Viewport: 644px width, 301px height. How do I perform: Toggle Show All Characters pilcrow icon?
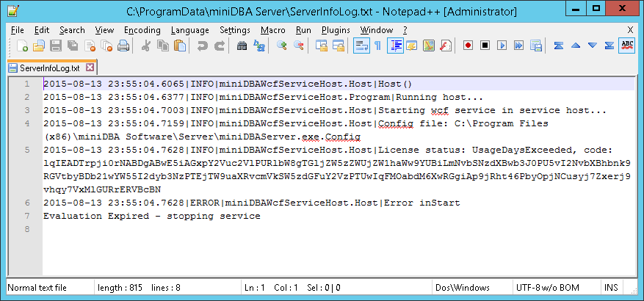pos(378,46)
